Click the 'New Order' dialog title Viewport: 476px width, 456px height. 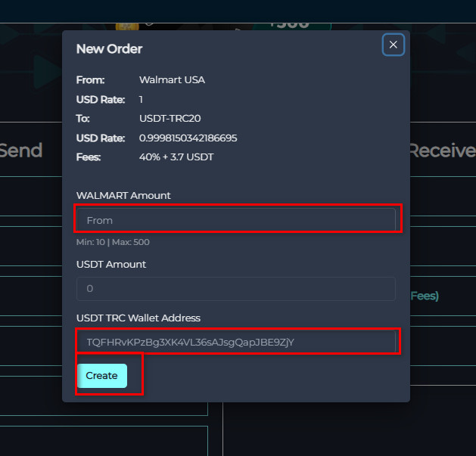tap(109, 49)
